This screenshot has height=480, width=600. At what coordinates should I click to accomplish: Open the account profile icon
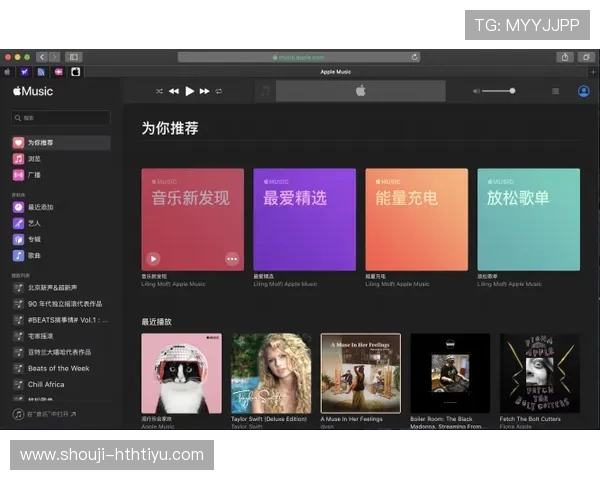click(x=584, y=91)
